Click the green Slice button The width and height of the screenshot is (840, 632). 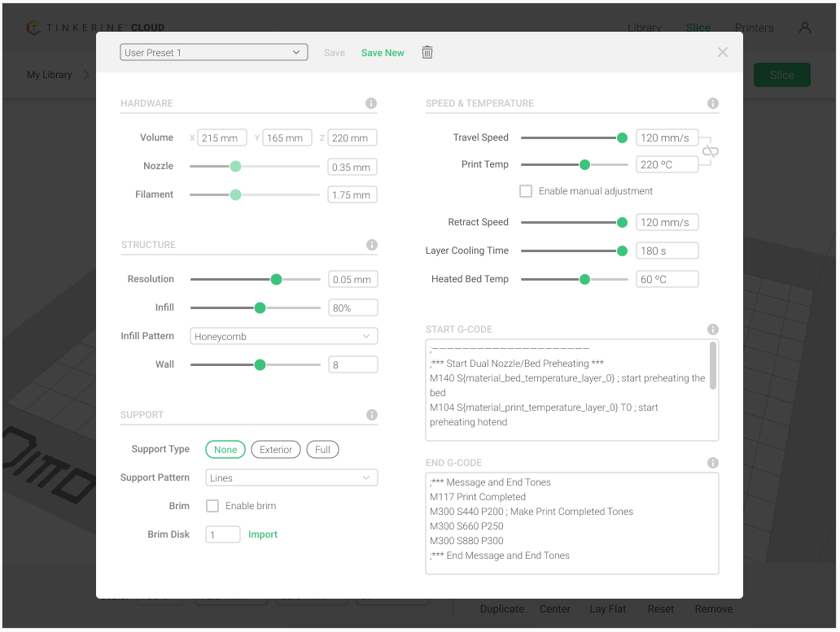(x=782, y=75)
